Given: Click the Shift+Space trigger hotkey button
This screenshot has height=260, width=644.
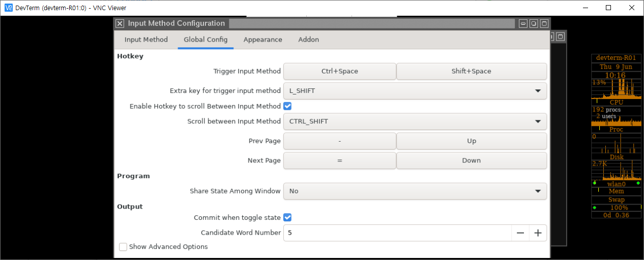Looking at the screenshot, I should [471, 72].
